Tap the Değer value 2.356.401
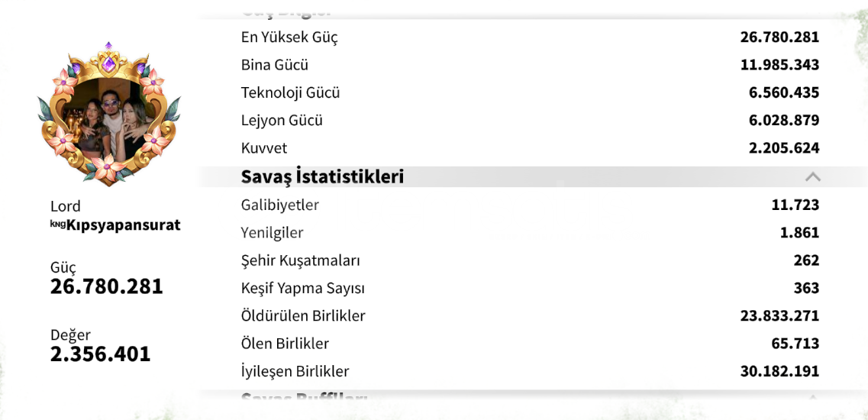868x420 pixels. point(100,354)
